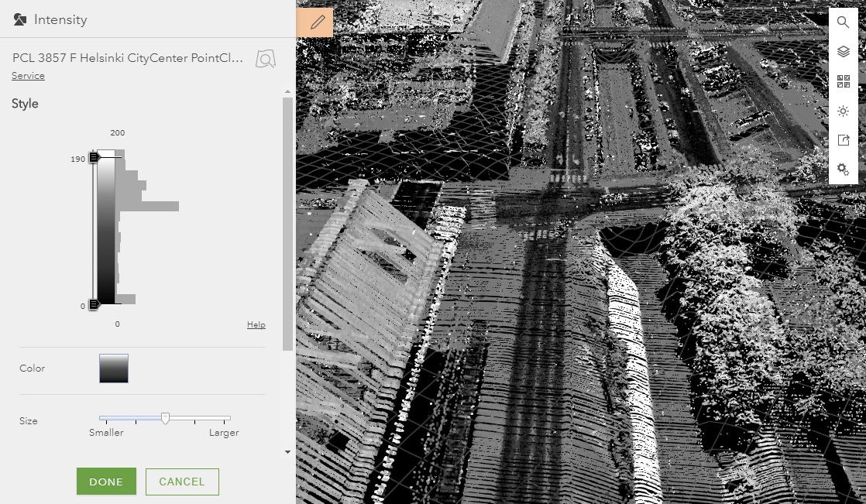Screen dimensions: 866x504
Task: Click the share scene icon
Action: pyautogui.click(x=843, y=140)
